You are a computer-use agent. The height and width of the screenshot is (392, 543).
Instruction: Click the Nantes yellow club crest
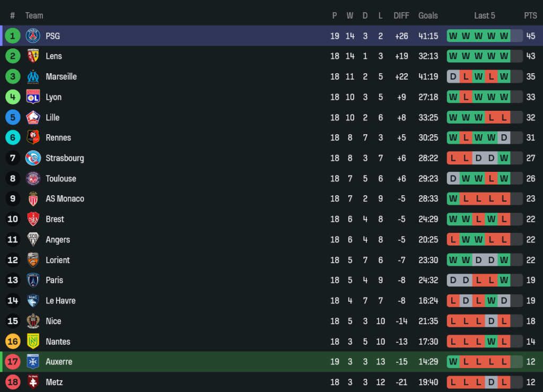pyautogui.click(x=33, y=342)
